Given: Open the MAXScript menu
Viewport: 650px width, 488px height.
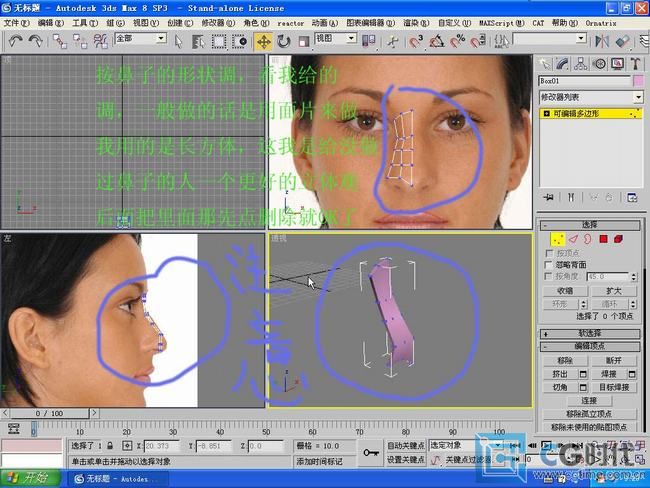Looking at the screenshot, I should pyautogui.click(x=502, y=23).
